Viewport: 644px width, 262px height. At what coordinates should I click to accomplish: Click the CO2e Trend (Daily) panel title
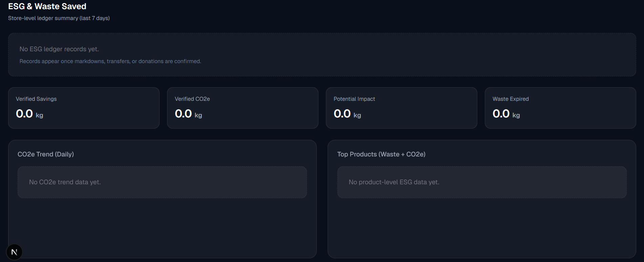point(46,154)
